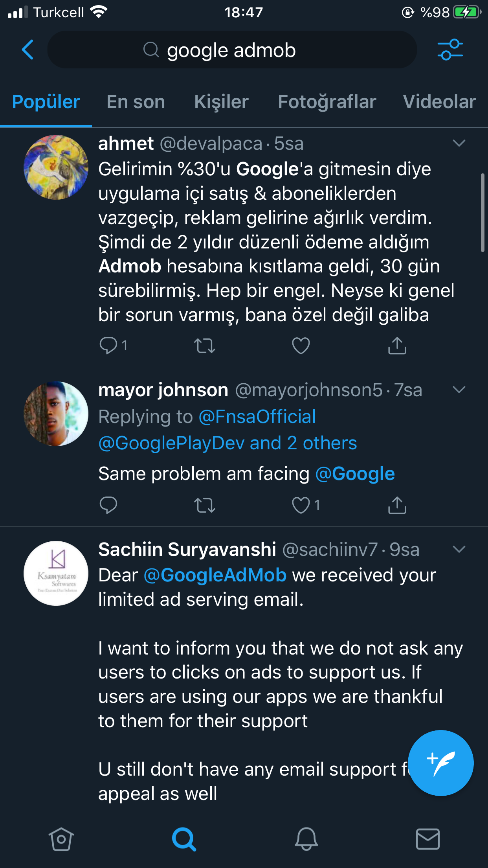The width and height of the screenshot is (488, 868).
Task: Expand options chevron on mayor johnson's tweet
Action: point(459,390)
